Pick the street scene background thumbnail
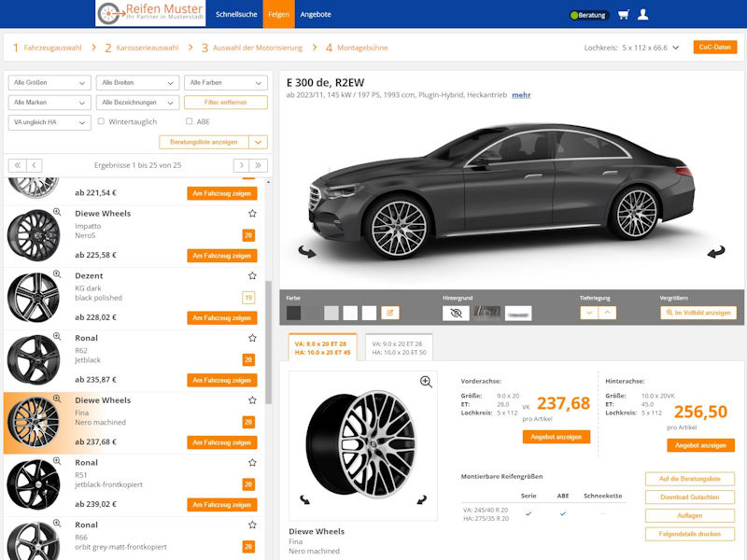 point(486,313)
